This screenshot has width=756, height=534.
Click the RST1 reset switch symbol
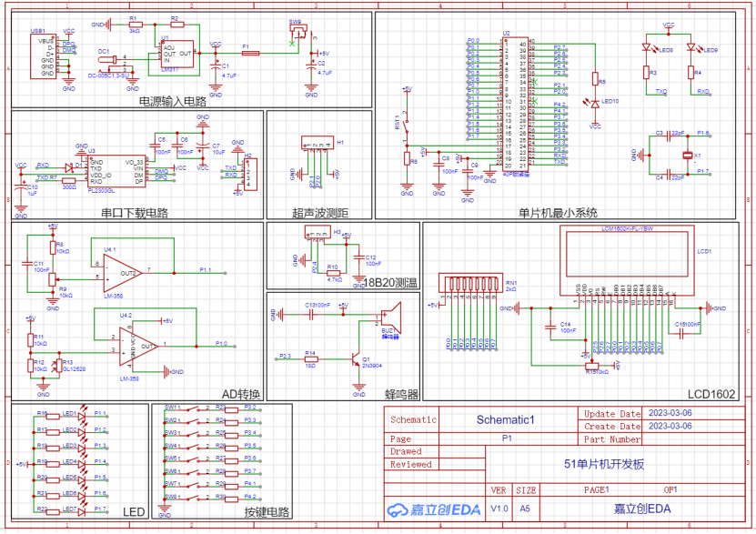click(x=407, y=121)
